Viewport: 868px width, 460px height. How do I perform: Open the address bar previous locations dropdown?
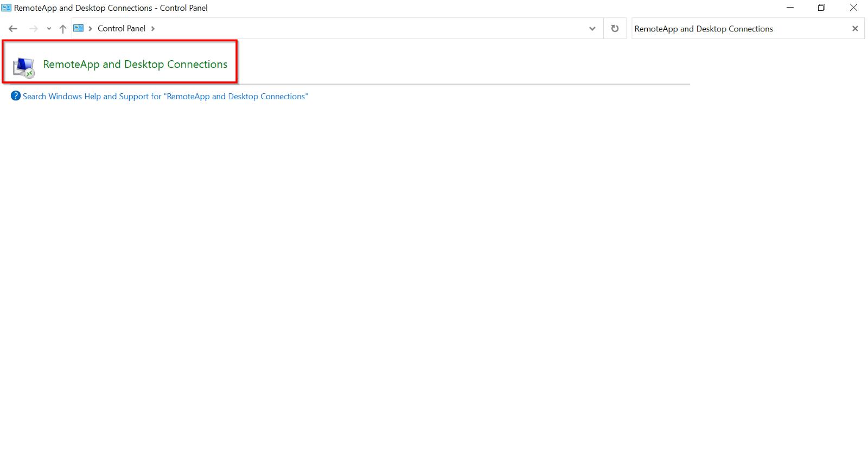(592, 29)
